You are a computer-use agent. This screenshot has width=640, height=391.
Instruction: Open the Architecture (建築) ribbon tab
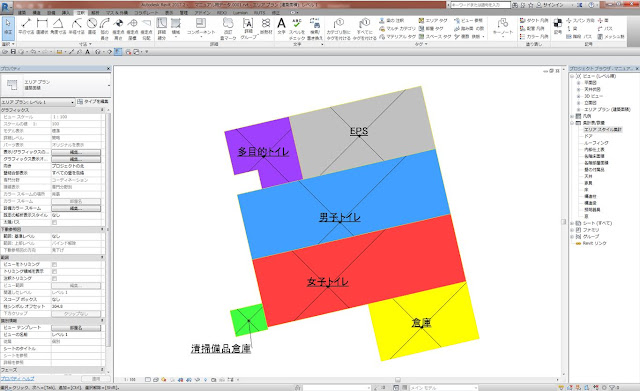21,13
